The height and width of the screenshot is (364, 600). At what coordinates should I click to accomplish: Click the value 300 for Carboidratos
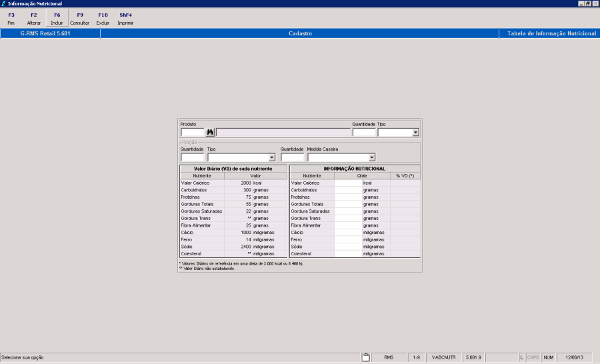(247, 190)
